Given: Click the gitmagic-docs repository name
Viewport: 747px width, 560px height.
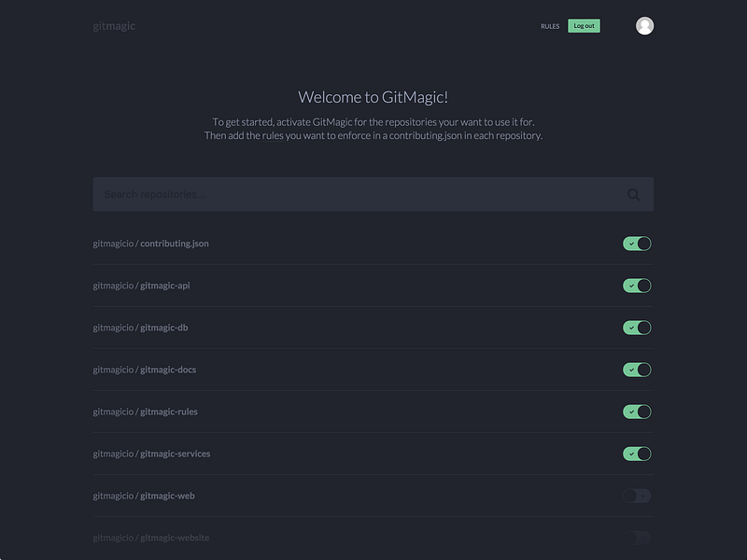Looking at the screenshot, I should 145,369.
